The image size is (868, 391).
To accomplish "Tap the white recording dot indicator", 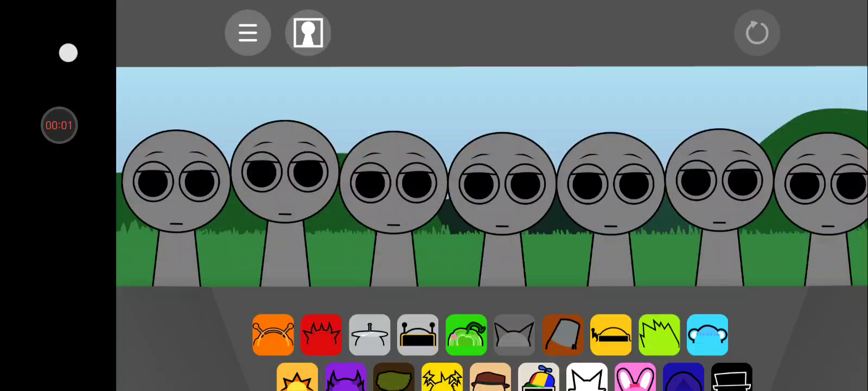I will click(x=68, y=53).
